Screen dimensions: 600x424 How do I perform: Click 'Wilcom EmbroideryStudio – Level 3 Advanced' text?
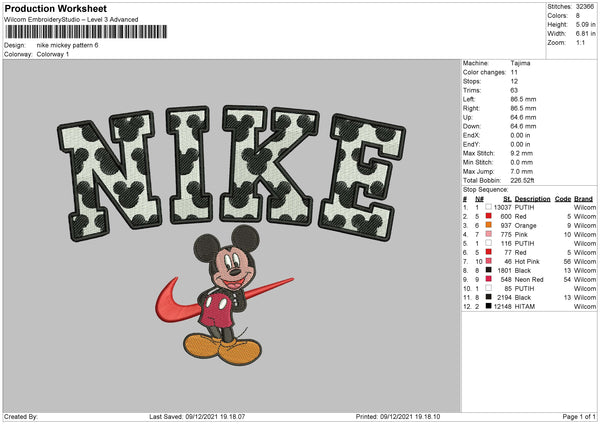pyautogui.click(x=71, y=20)
